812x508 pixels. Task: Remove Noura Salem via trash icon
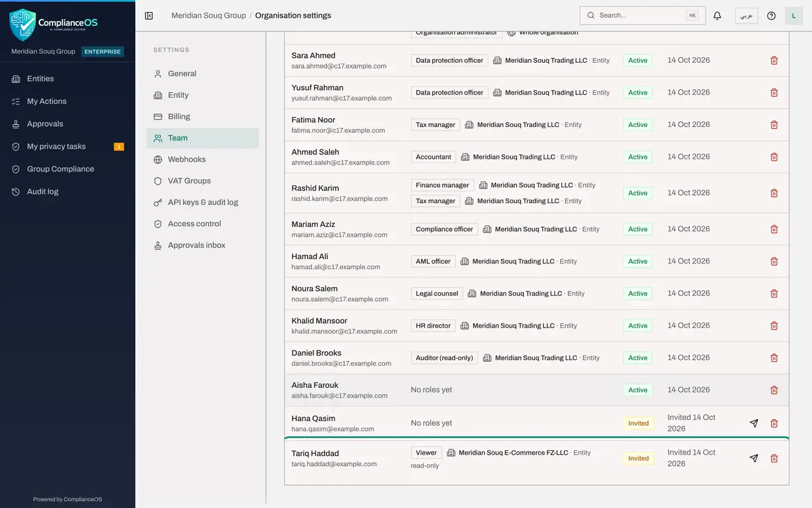pos(774,293)
